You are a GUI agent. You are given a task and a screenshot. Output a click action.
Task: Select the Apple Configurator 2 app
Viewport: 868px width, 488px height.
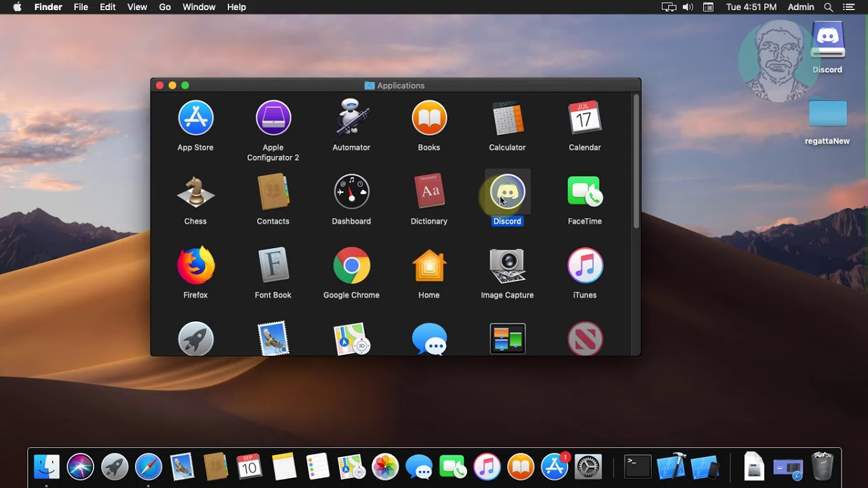(x=273, y=119)
